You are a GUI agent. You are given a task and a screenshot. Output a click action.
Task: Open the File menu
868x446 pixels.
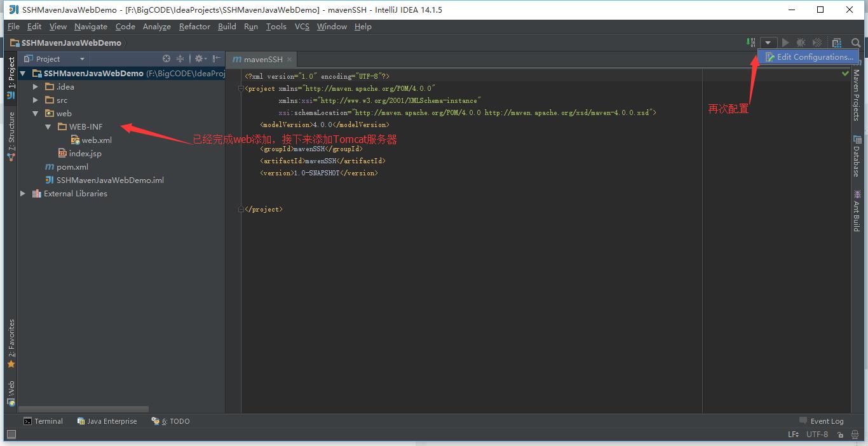(x=13, y=27)
